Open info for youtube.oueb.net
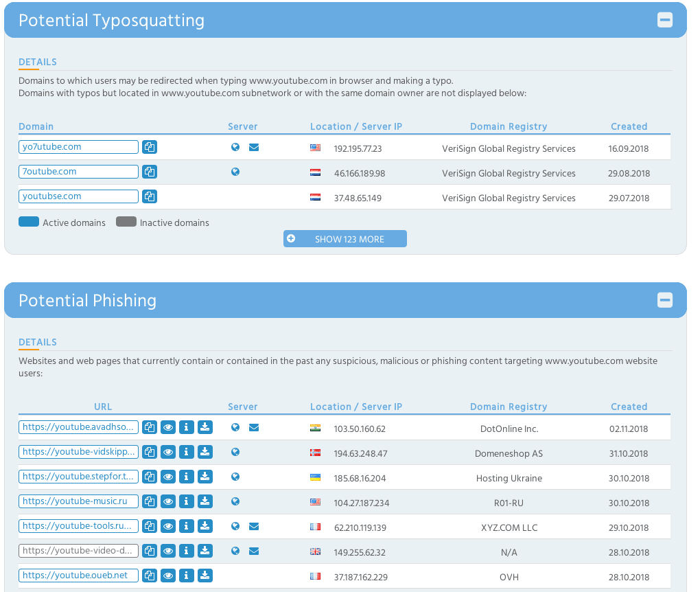 pyautogui.click(x=186, y=576)
